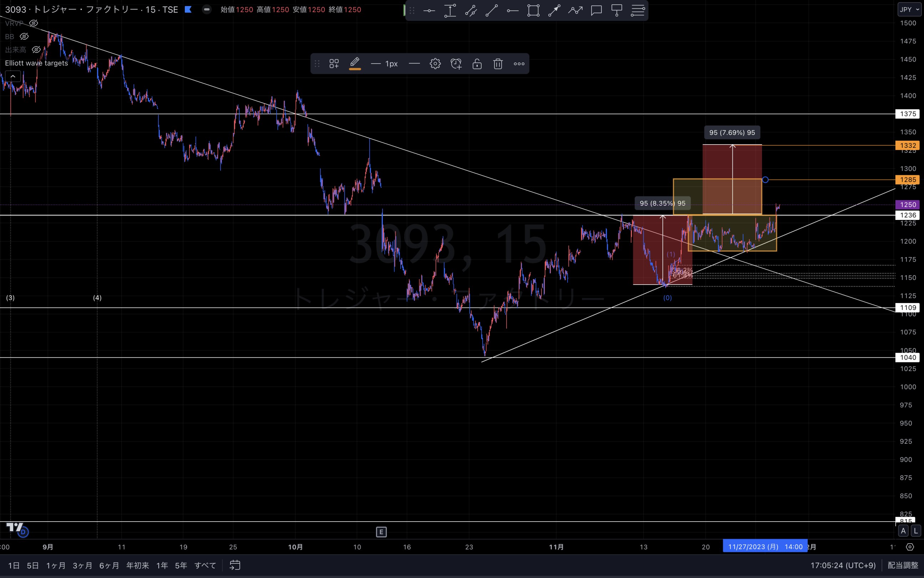
Task: Click the 1332 orange price label
Action: (908, 145)
